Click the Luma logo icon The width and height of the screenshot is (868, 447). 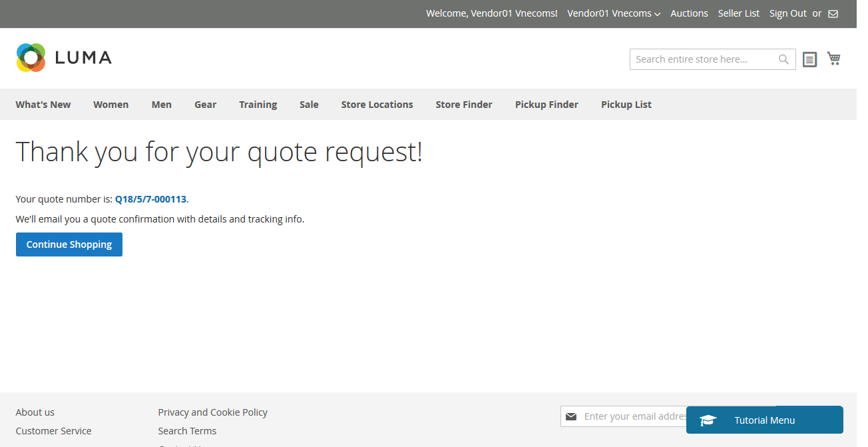(x=31, y=58)
